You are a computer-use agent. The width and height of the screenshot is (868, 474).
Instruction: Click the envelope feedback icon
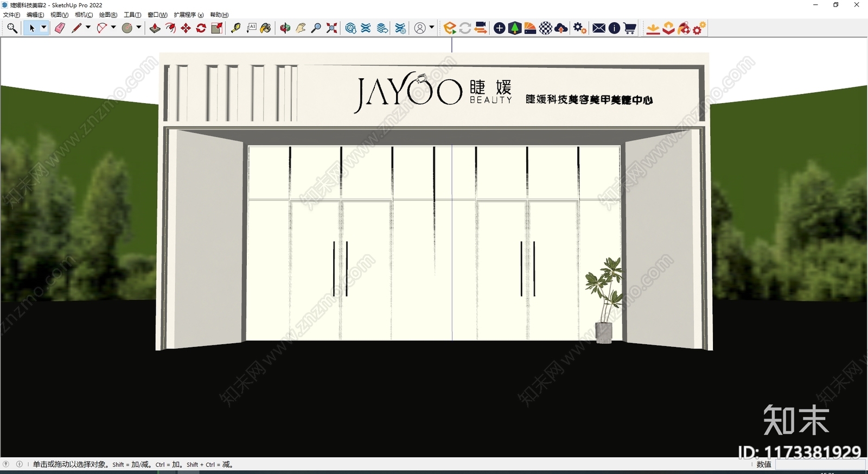coord(599,28)
